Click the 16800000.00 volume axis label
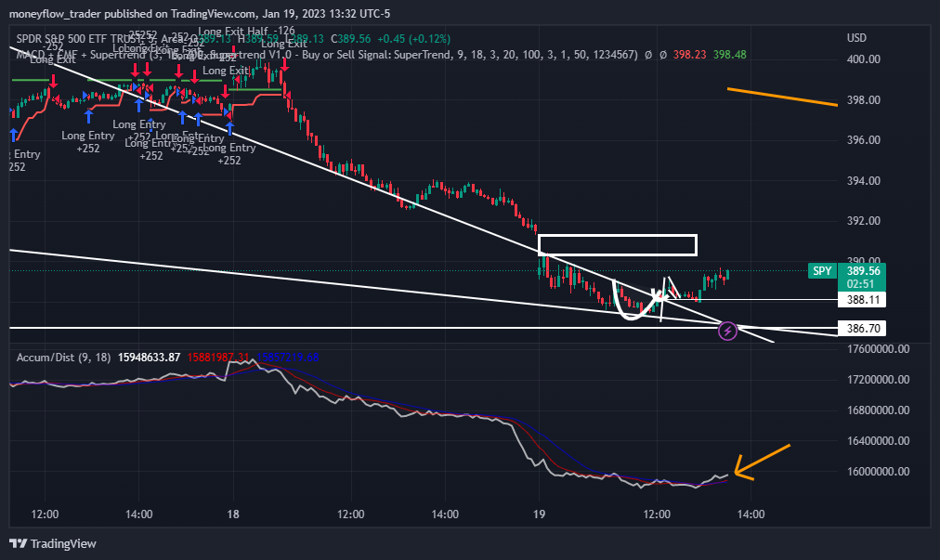Image resolution: width=940 pixels, height=560 pixels. click(x=878, y=410)
